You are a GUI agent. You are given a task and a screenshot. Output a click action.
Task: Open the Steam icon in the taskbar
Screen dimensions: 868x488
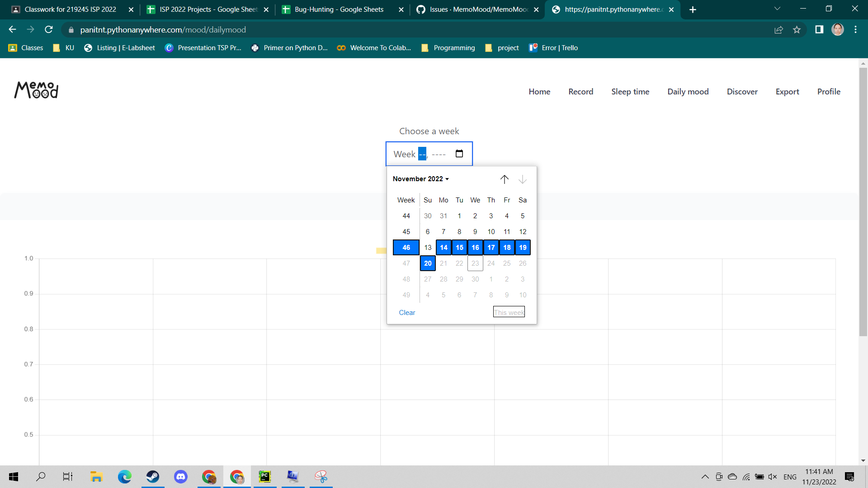[152, 477]
